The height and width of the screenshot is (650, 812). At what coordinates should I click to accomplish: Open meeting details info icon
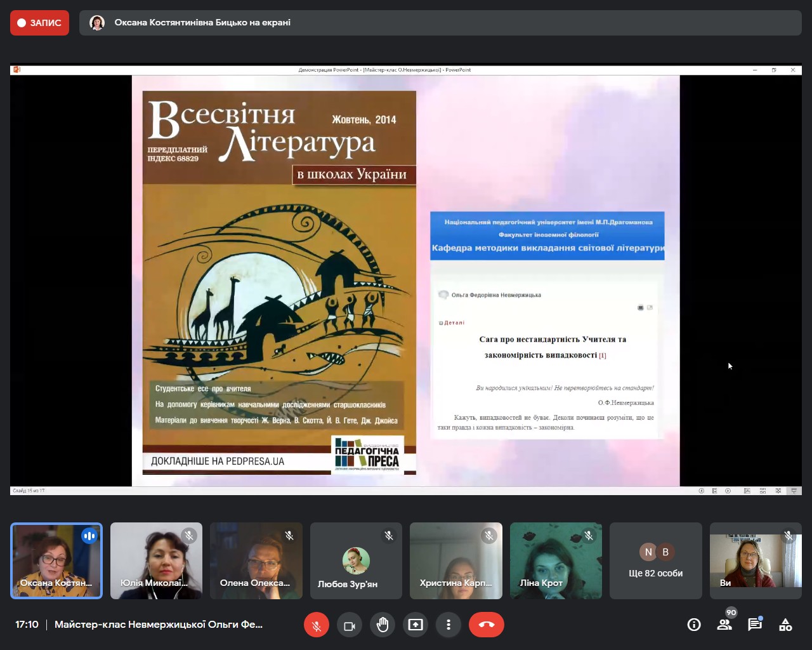click(694, 625)
